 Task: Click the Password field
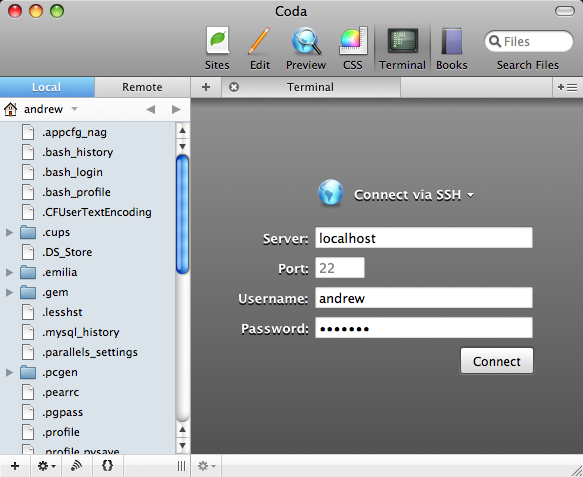coord(424,328)
